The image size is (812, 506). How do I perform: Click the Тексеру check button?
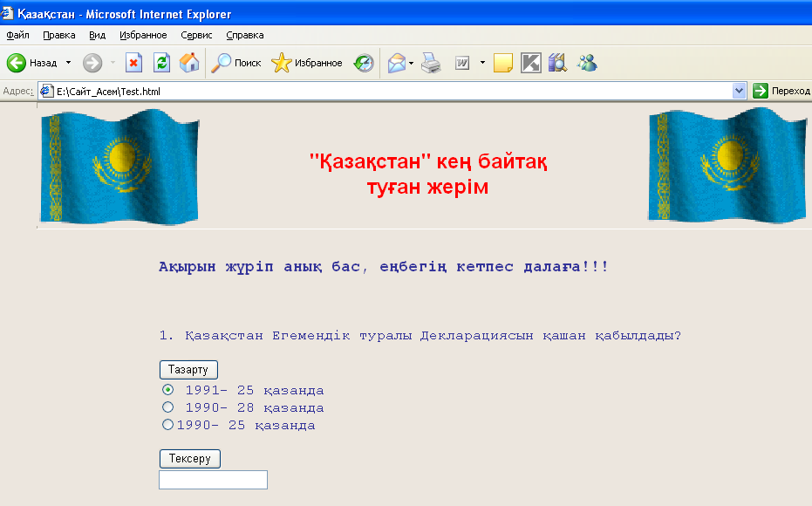point(189,459)
